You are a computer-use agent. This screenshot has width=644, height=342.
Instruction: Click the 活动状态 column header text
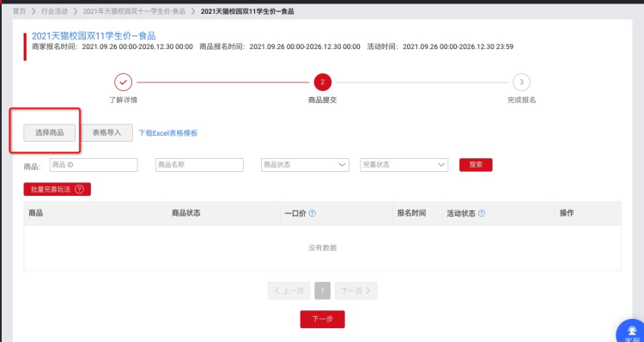[x=461, y=213]
